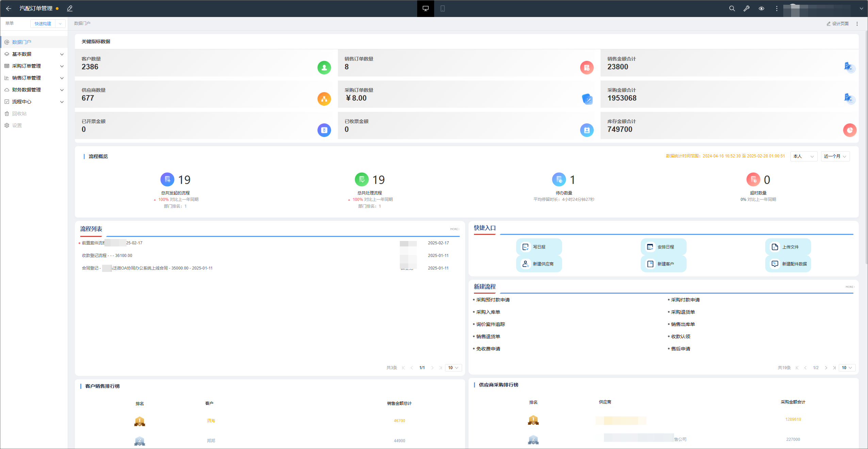This screenshot has height=449, width=868.
Task: Open 设置 in the sidebar
Action: [x=34, y=125]
